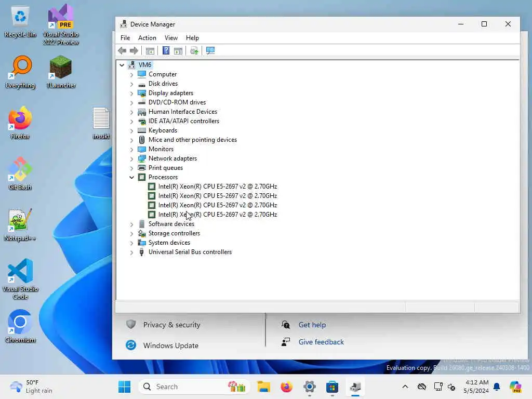This screenshot has width=532, height=399.
Task: Expand the Keyboards category
Action: (x=131, y=130)
